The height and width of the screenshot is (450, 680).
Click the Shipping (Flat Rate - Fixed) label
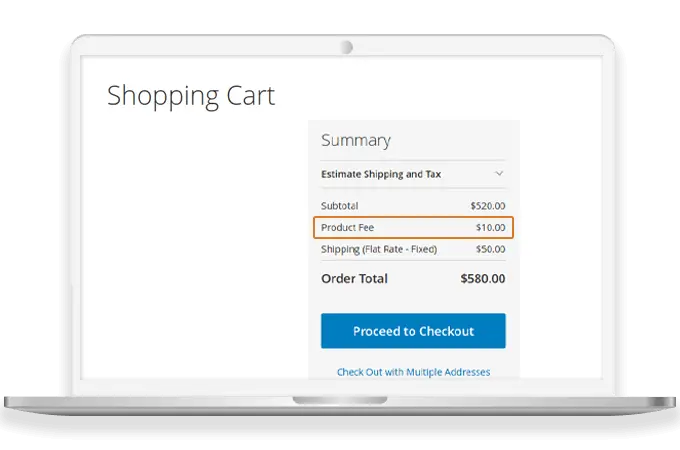pos(379,249)
